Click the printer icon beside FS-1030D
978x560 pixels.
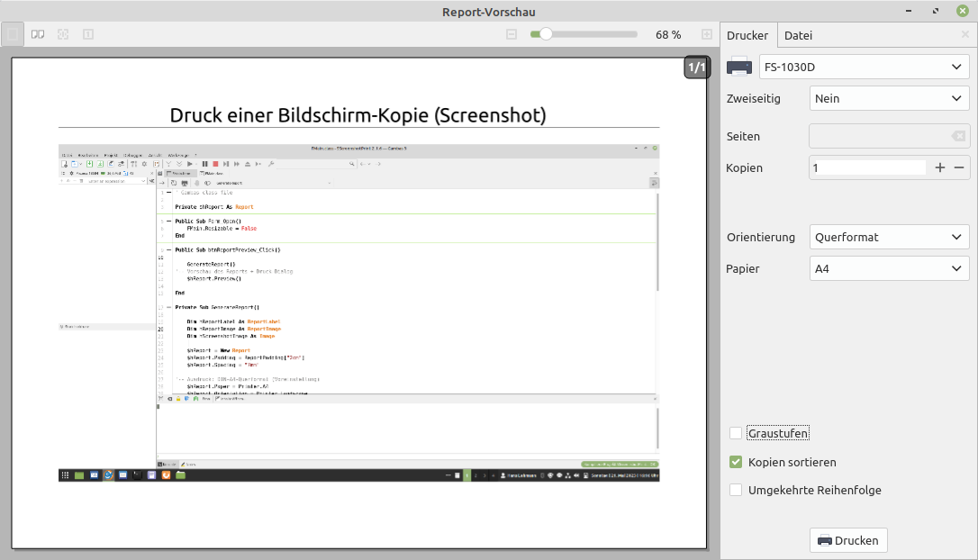pyautogui.click(x=739, y=68)
